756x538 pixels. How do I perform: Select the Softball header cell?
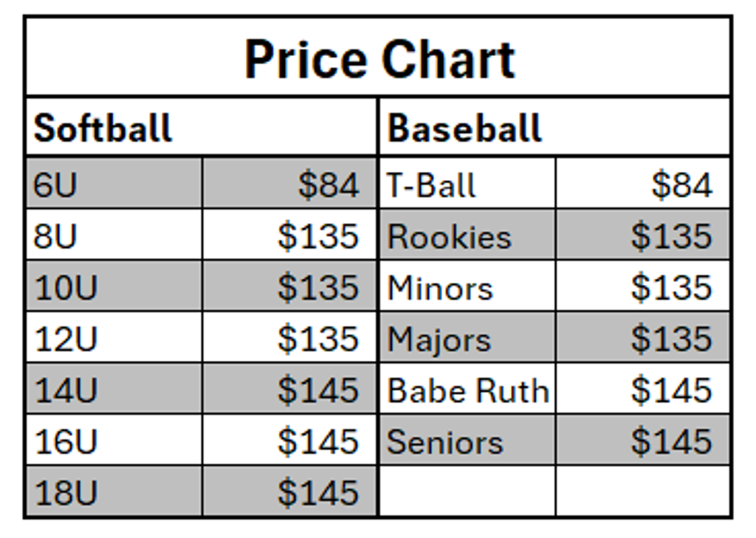click(x=202, y=127)
